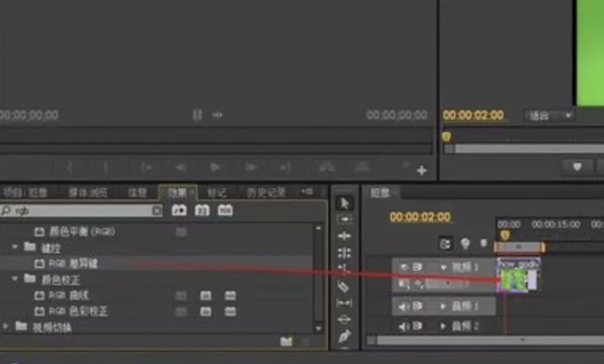This screenshot has height=364, width=604.
Task: Collapse the 键控 effects folder
Action: (x=15, y=247)
